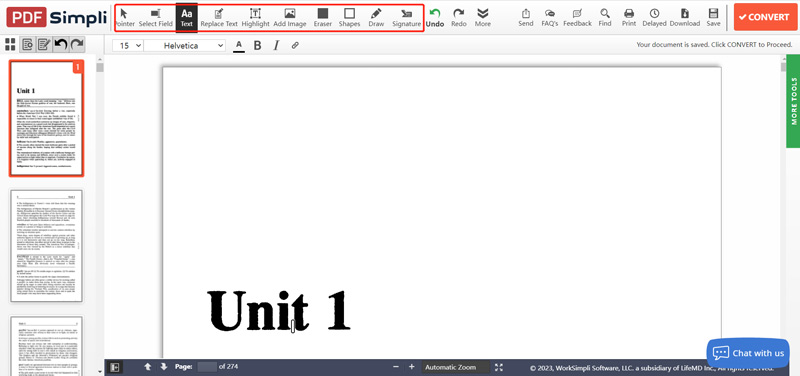Click the PDF Simpli logo
800x376 pixels.
57,17
